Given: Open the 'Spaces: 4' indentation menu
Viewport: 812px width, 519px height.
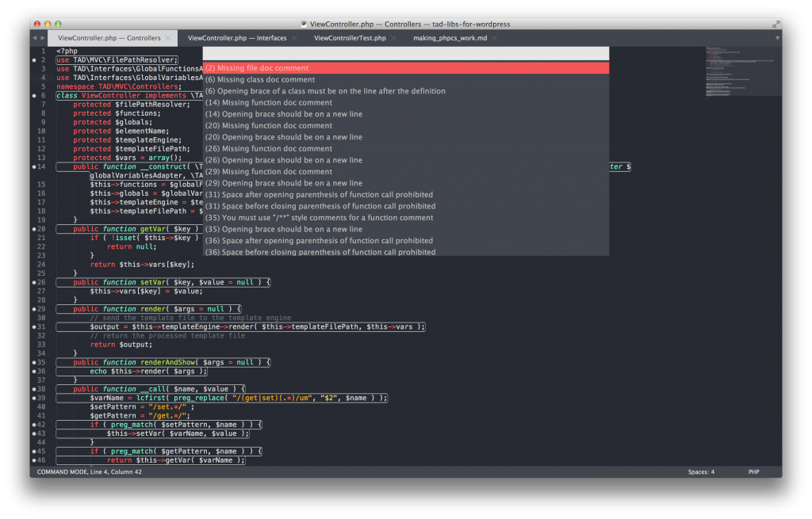Looking at the screenshot, I should (701, 472).
